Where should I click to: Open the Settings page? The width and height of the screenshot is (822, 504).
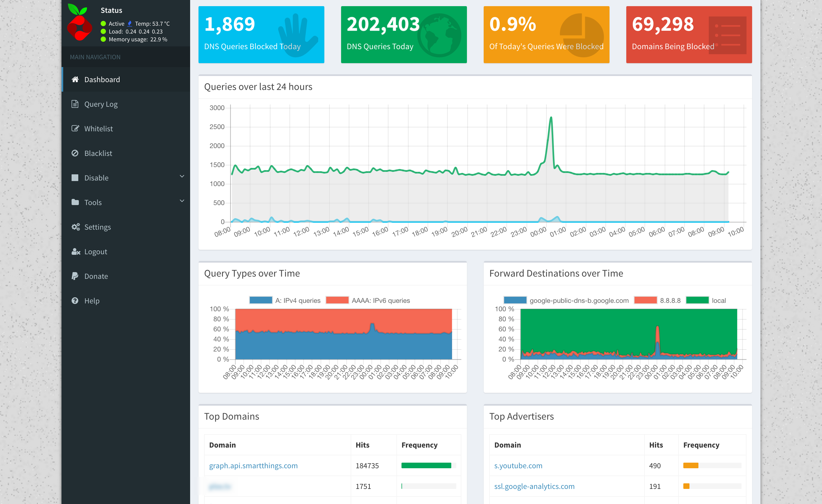point(126,227)
